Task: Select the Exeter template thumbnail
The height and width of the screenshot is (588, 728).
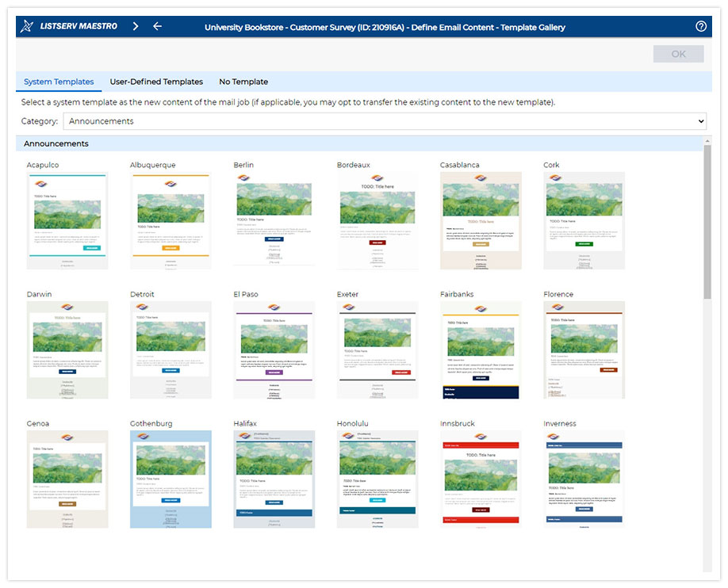Action: 377,350
